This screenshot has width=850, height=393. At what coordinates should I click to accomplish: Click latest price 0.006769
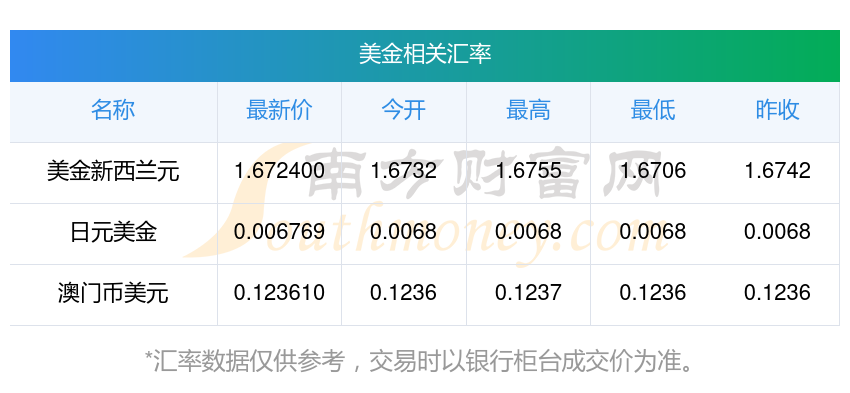click(x=279, y=232)
